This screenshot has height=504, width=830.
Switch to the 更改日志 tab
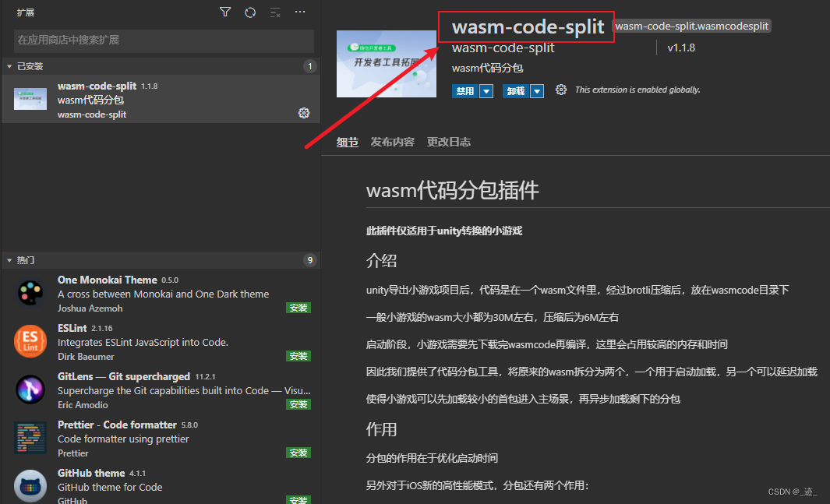point(449,142)
